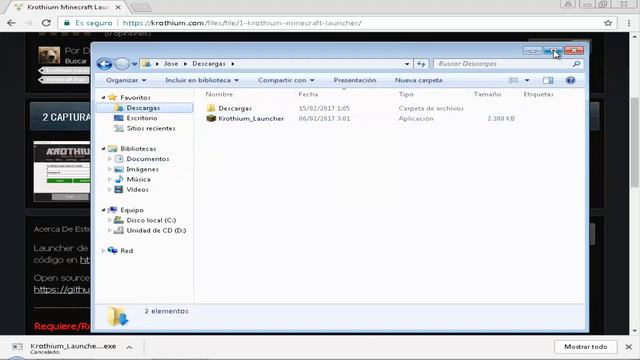
Task: Select Escritorio in the sidebar
Action: click(x=142, y=118)
